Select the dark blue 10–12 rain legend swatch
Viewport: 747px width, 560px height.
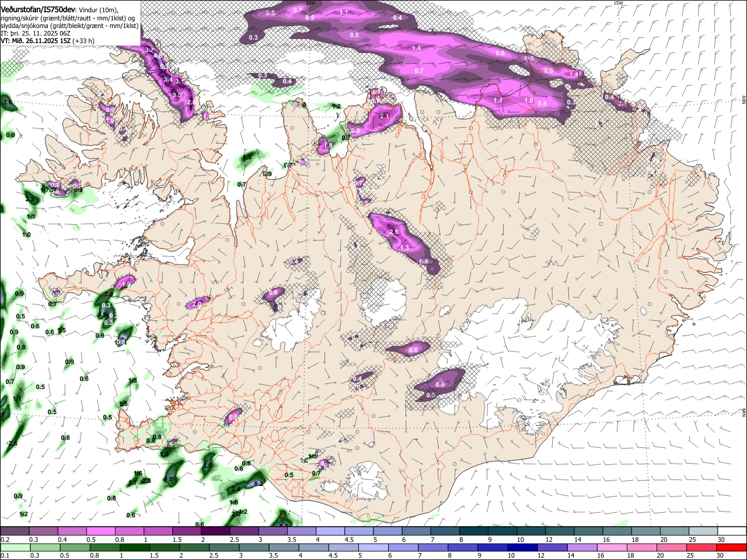pos(522,548)
